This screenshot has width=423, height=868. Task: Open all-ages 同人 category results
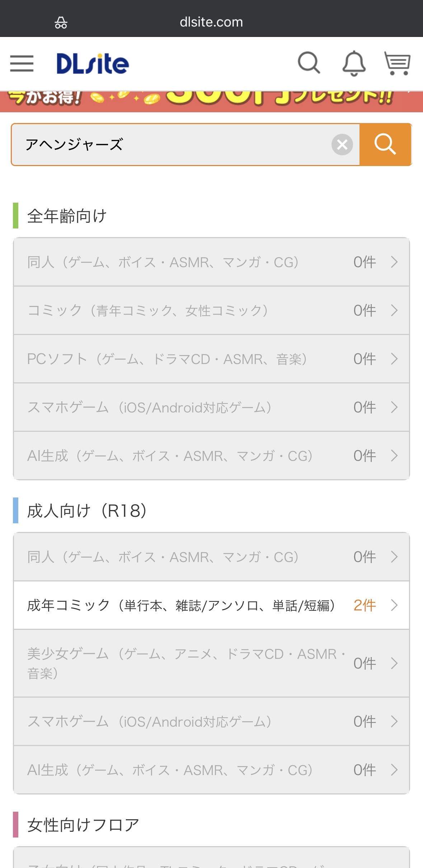[x=211, y=262]
